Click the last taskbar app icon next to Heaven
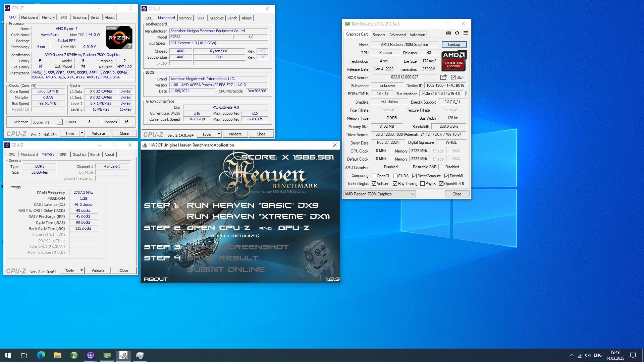Image resolution: width=644 pixels, height=362 pixels. coord(140,355)
